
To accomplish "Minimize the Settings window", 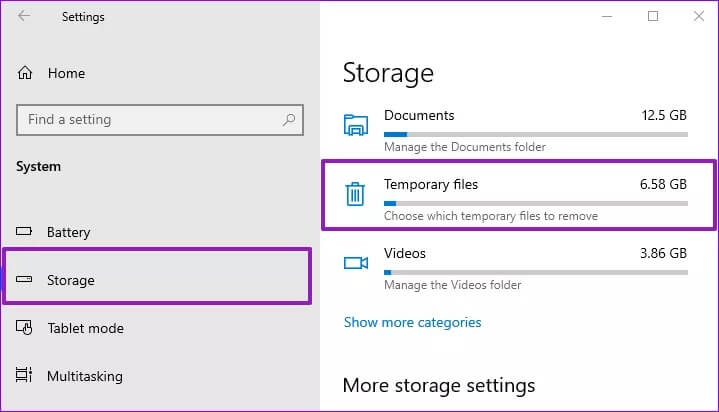I will 607,17.
